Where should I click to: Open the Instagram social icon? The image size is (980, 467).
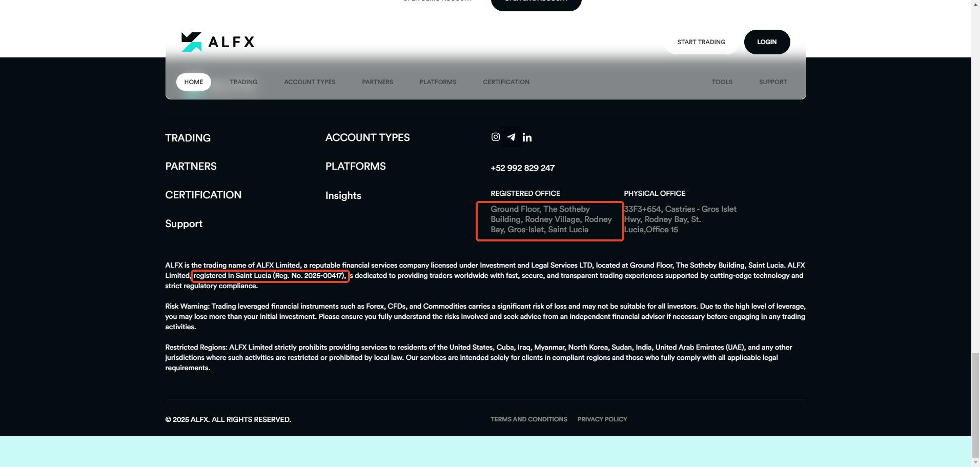coord(496,137)
